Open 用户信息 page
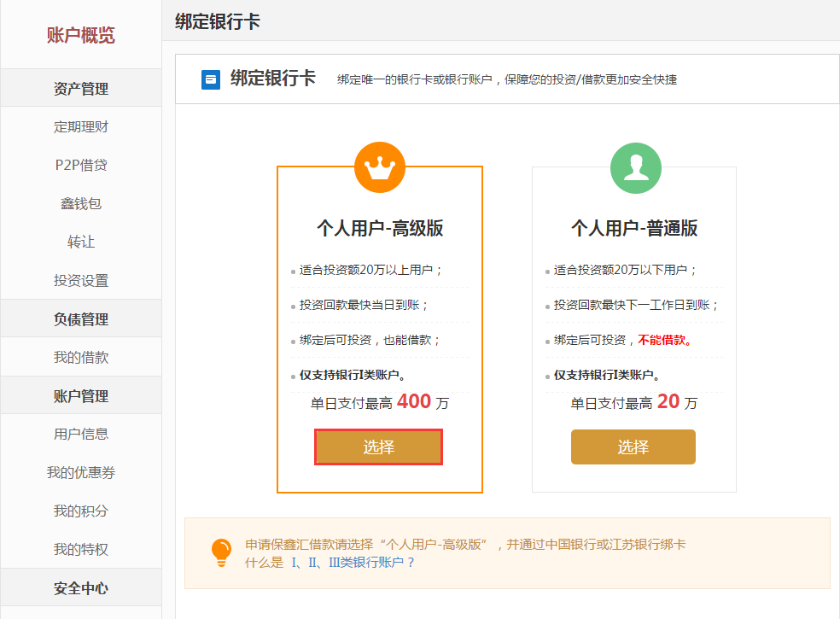The height and width of the screenshot is (619, 840). click(81, 434)
